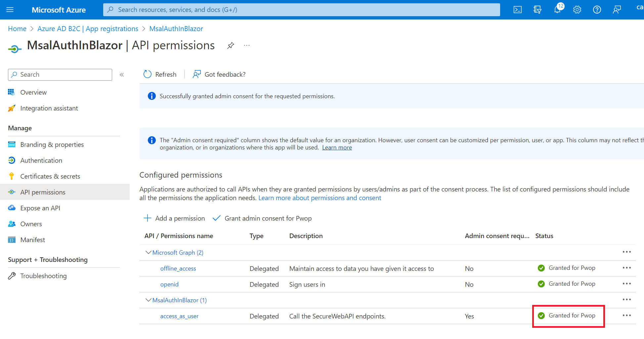This screenshot has height=339, width=644.
Task: Click the Microsoft Azure logo text
Action: [x=59, y=10]
